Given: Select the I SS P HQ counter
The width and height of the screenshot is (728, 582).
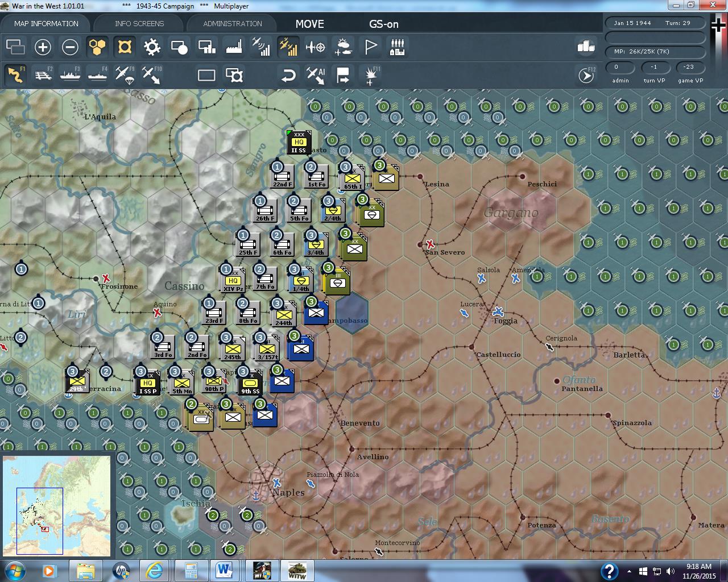Looking at the screenshot, I should pyautogui.click(x=147, y=384).
